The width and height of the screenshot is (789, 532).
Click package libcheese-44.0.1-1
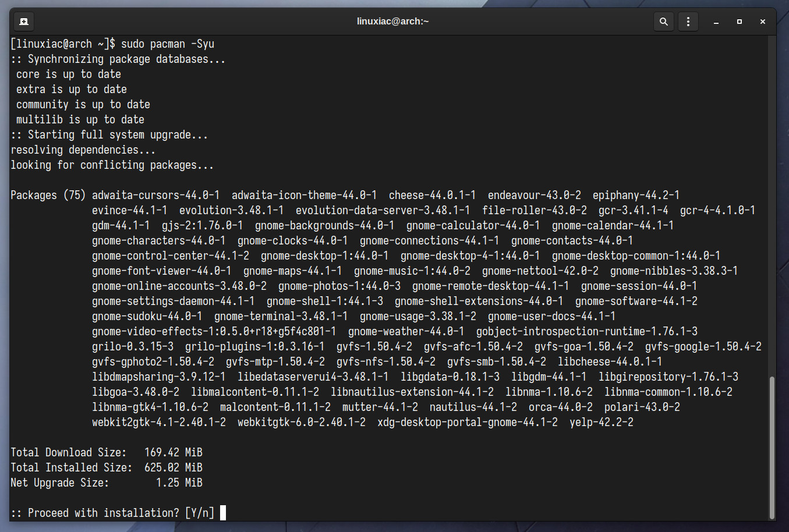[x=610, y=362]
